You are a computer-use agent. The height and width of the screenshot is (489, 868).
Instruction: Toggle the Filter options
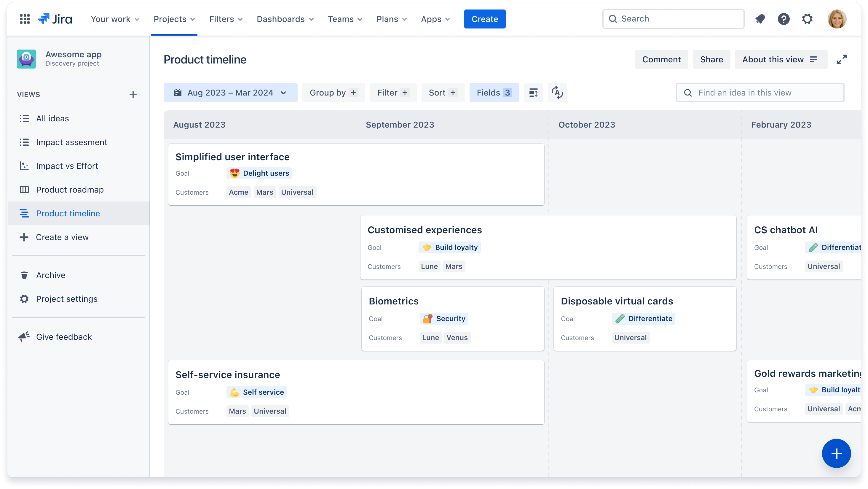392,93
